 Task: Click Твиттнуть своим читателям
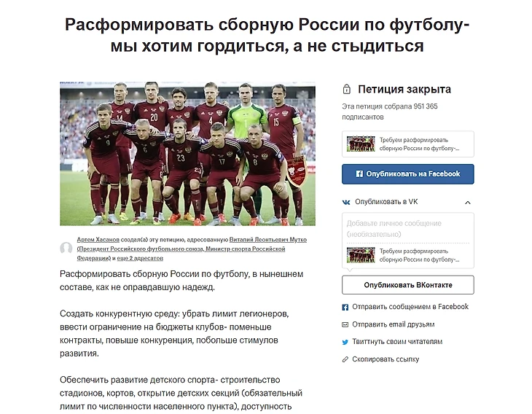pyautogui.click(x=397, y=342)
